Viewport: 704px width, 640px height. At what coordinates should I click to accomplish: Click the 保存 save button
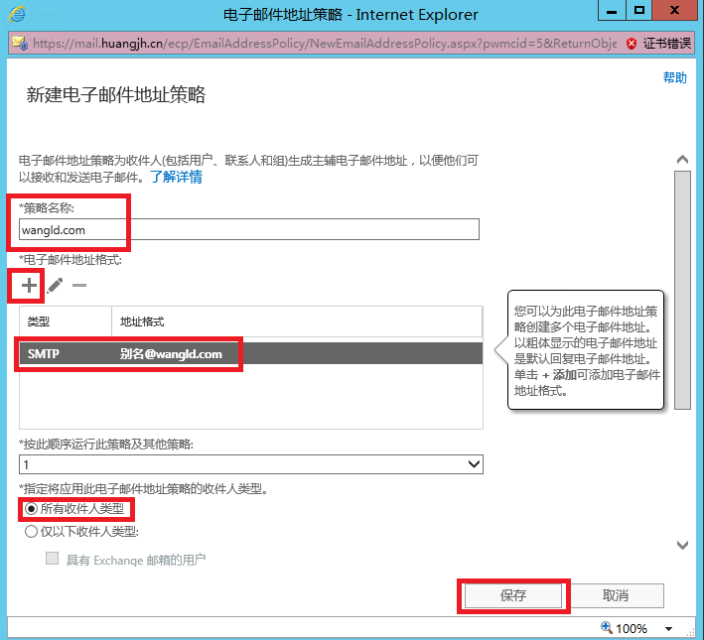(x=513, y=595)
